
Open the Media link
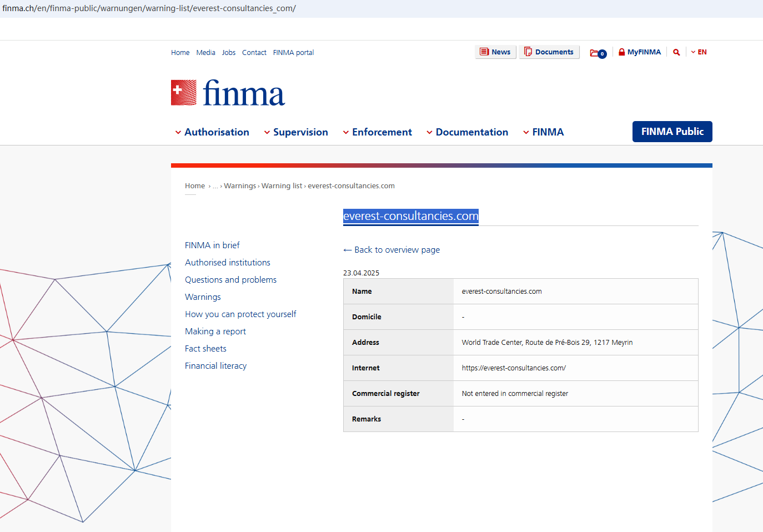(206, 53)
